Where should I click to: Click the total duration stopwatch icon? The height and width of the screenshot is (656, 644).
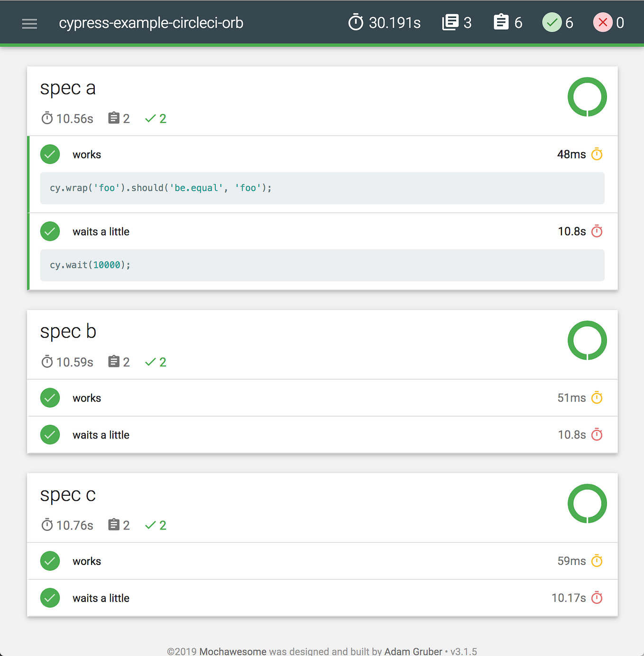click(x=356, y=22)
